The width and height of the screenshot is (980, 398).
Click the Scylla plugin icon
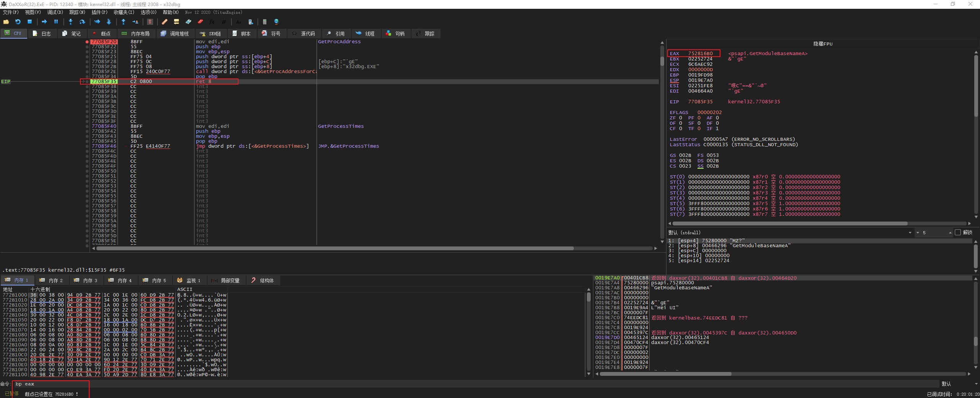(x=150, y=22)
